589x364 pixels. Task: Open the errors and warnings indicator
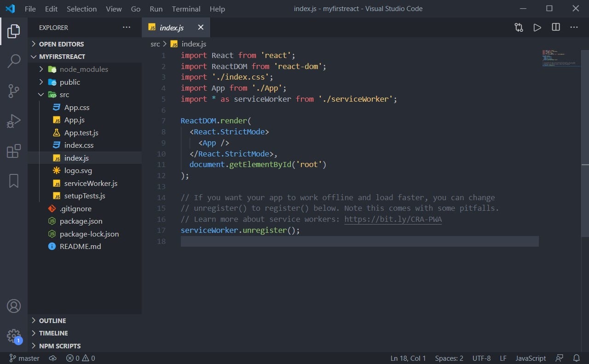pyautogui.click(x=81, y=358)
